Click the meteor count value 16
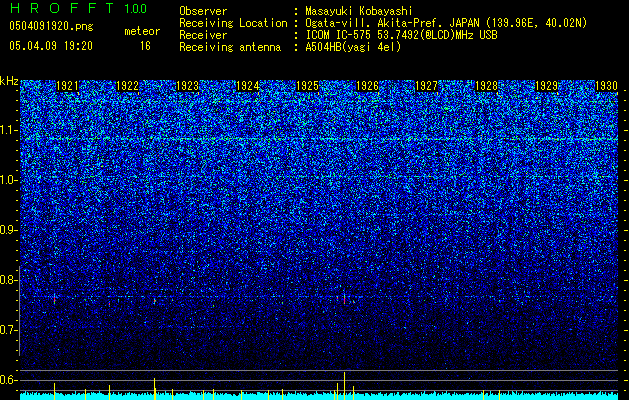 coord(145,46)
